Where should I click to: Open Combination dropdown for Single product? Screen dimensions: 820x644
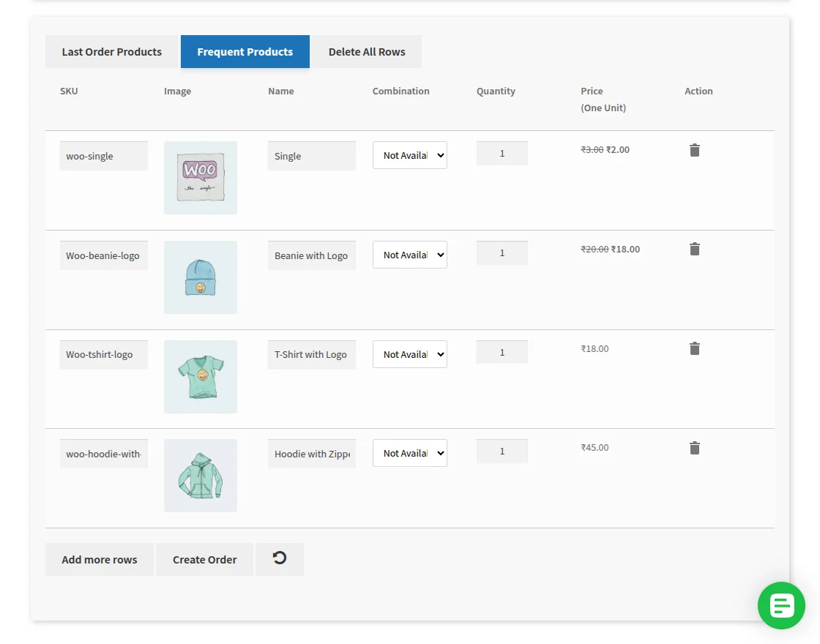click(x=409, y=155)
